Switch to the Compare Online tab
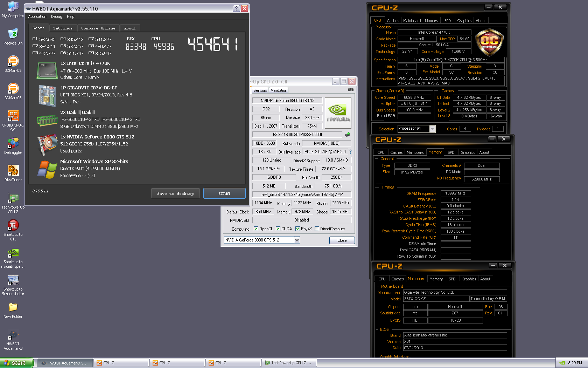 tap(98, 28)
